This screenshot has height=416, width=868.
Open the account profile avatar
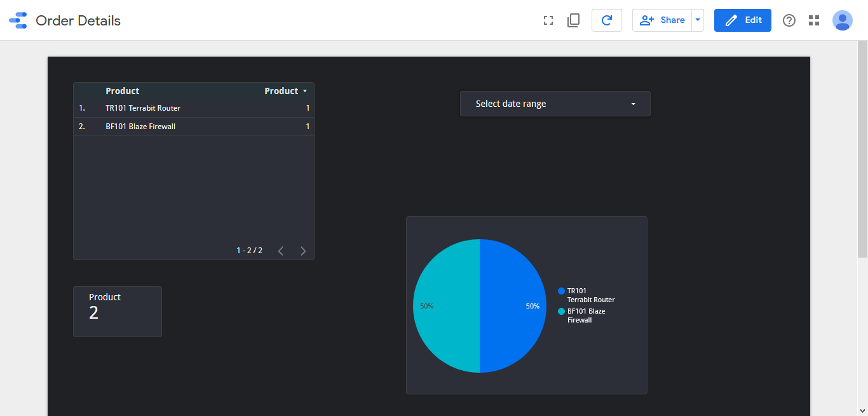pos(843,20)
